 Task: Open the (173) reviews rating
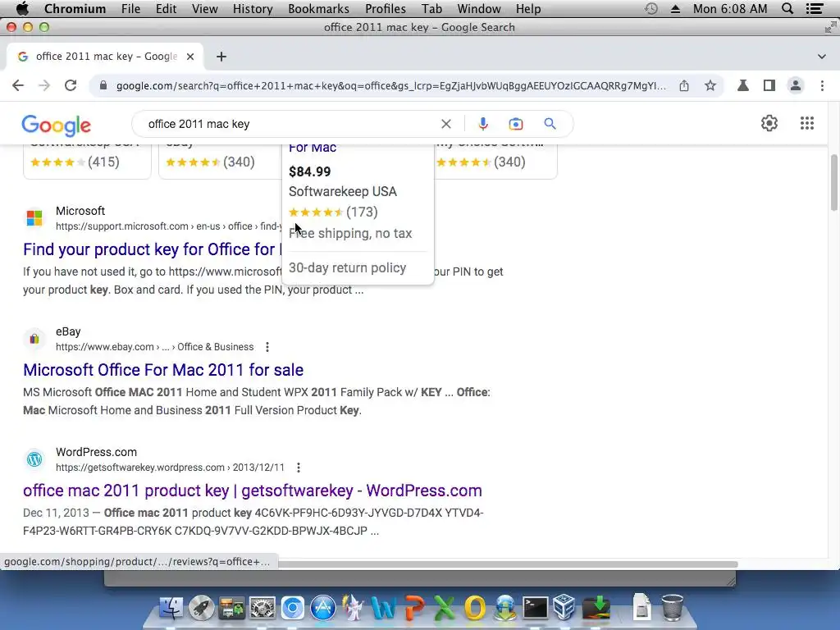click(x=333, y=212)
